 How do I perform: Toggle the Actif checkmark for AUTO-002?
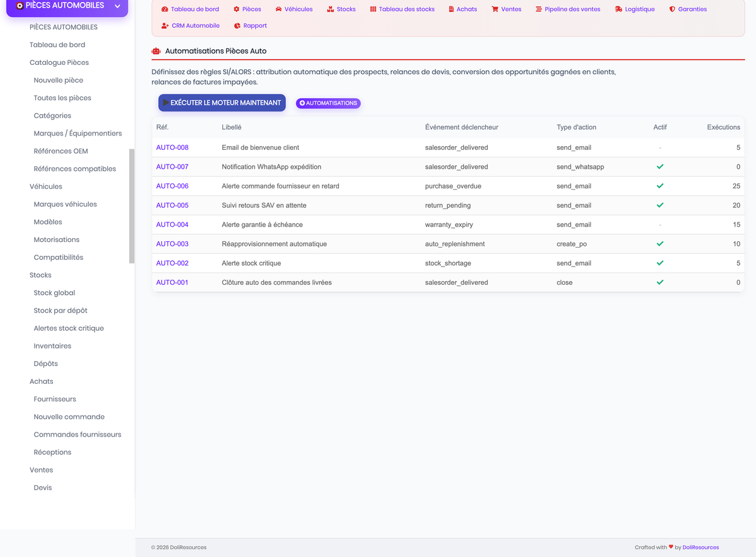[x=660, y=263]
